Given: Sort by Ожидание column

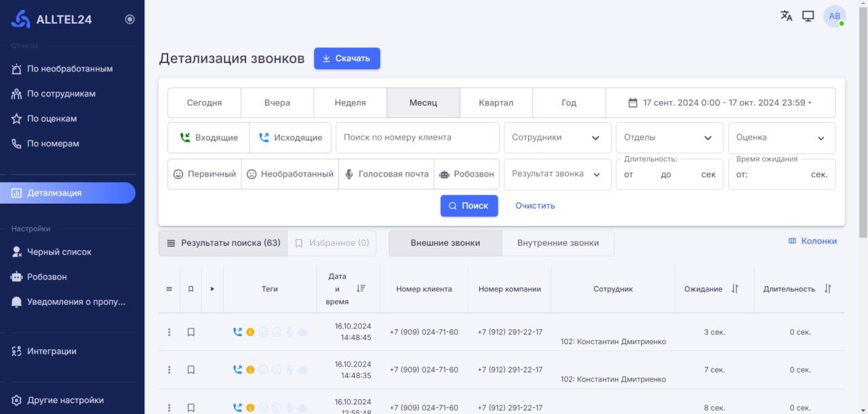Looking at the screenshot, I should tap(734, 288).
